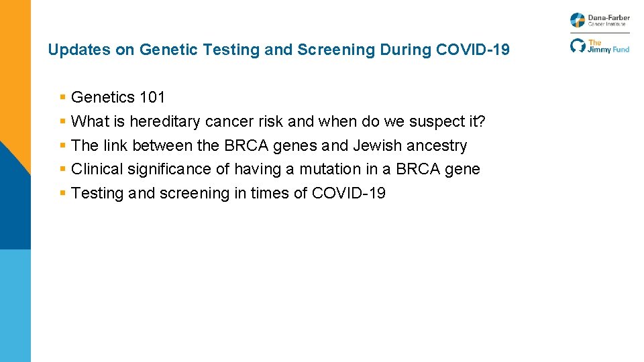Click the bullet marker before Testing and screening

[x=62, y=193]
